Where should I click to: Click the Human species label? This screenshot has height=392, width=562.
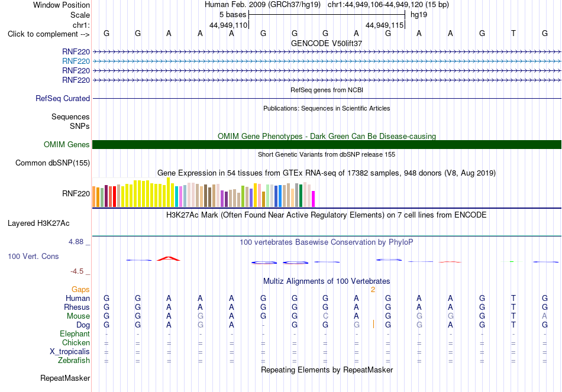(77, 299)
